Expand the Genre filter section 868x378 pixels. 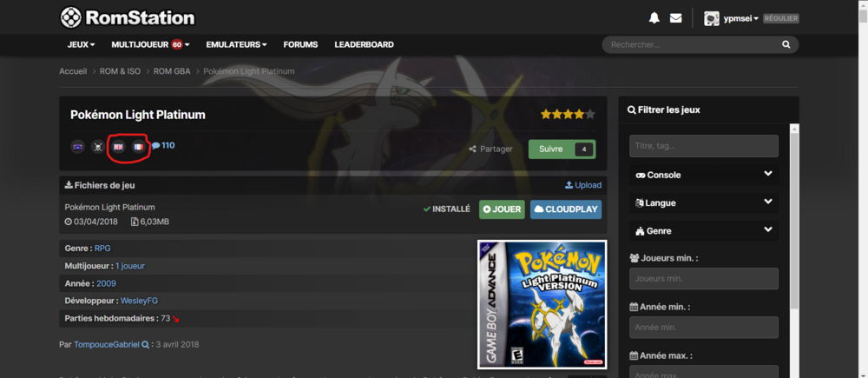click(x=704, y=231)
